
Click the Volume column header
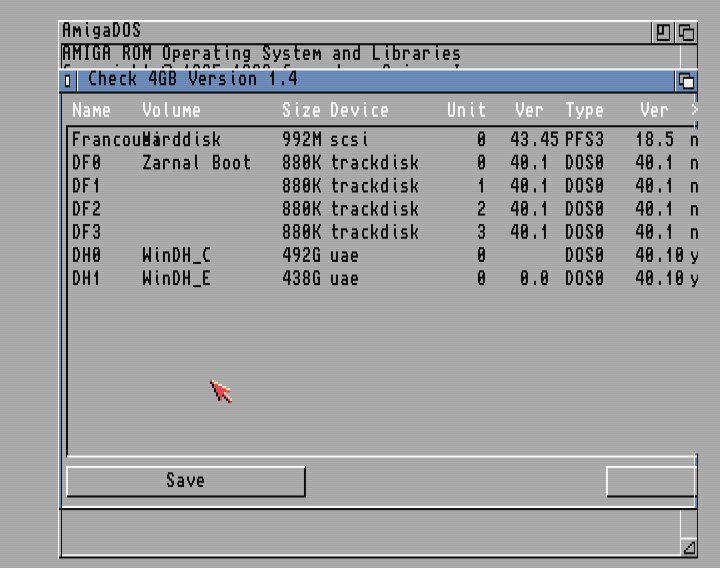[171, 110]
